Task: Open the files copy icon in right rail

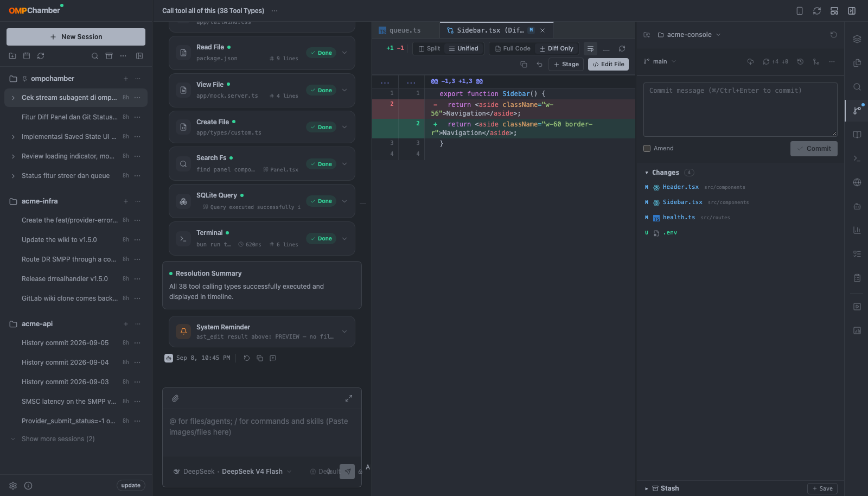Action: point(857,63)
